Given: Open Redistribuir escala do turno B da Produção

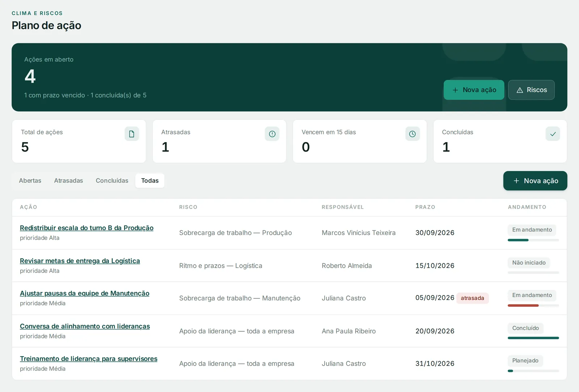Looking at the screenshot, I should 86,228.
